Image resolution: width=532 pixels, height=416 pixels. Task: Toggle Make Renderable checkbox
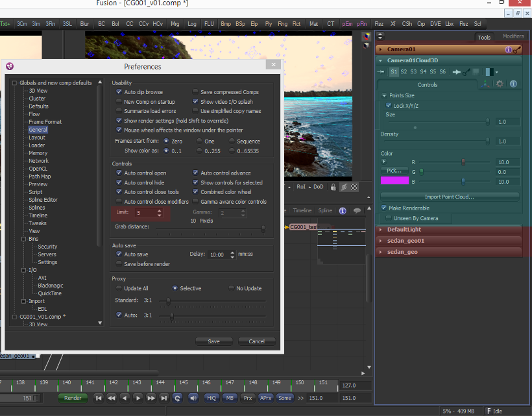(x=383, y=208)
